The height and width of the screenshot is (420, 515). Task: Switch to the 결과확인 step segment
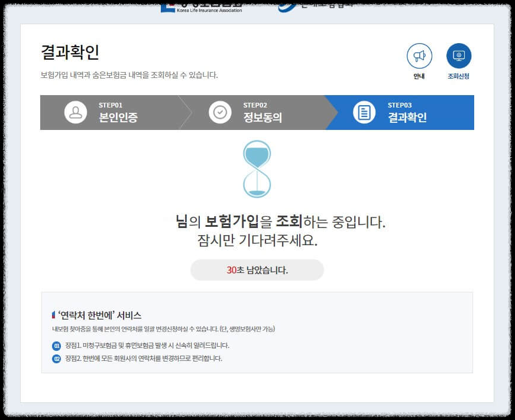(408, 112)
